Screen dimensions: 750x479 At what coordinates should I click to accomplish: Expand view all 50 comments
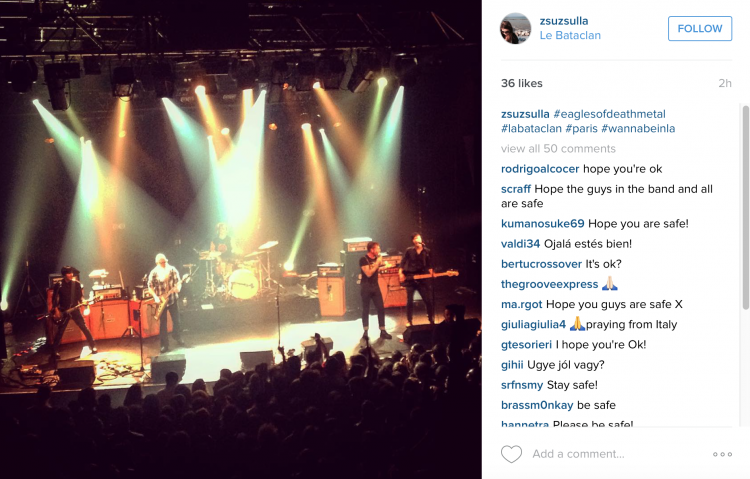tap(558, 149)
